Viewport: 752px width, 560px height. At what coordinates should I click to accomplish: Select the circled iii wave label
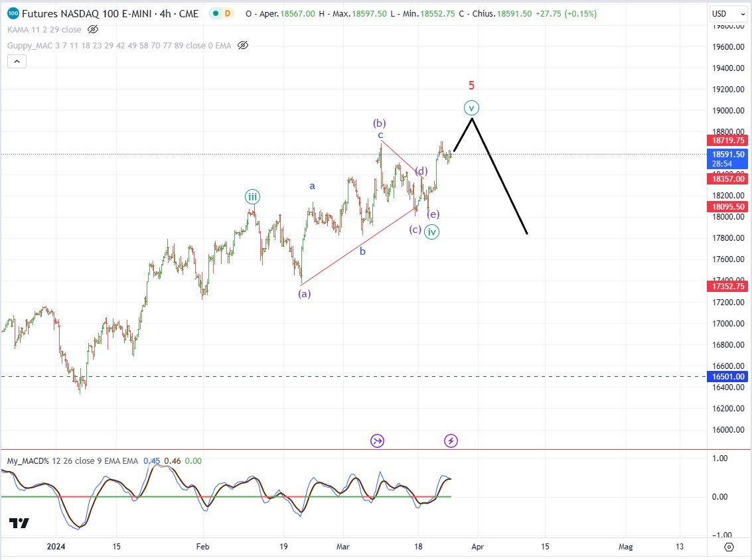click(252, 196)
